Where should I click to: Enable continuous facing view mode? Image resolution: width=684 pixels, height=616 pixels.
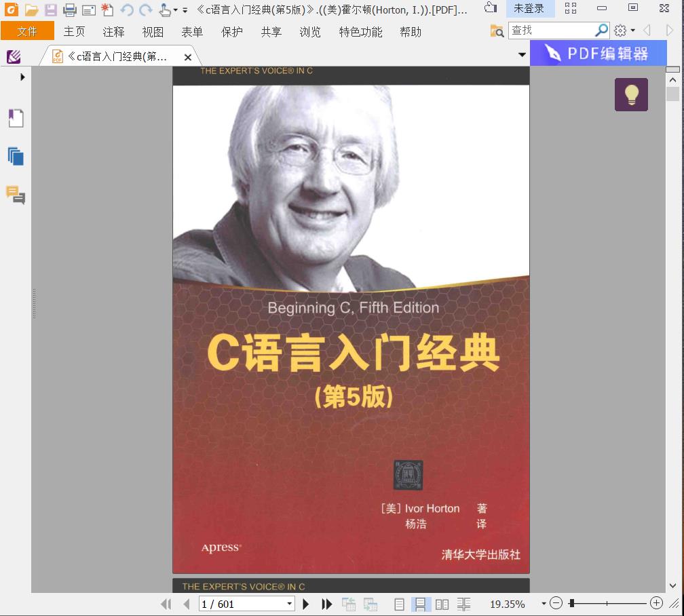coord(463,604)
